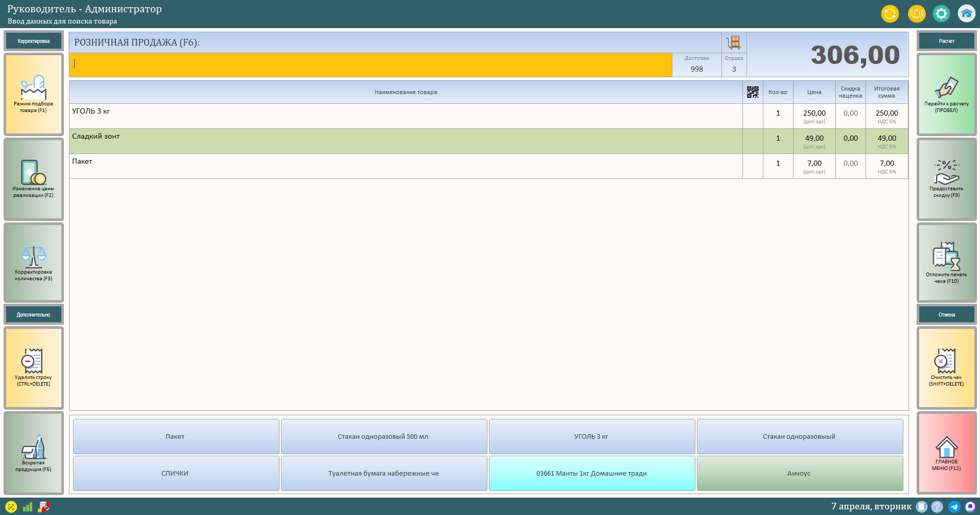Click the green bar chart icon
This screenshot has height=515, width=980.
tap(28, 507)
